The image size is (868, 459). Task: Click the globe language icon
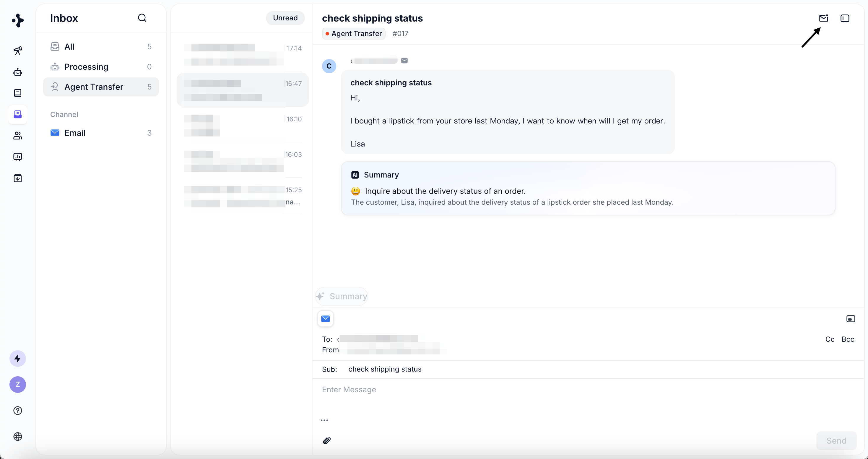pos(18,436)
